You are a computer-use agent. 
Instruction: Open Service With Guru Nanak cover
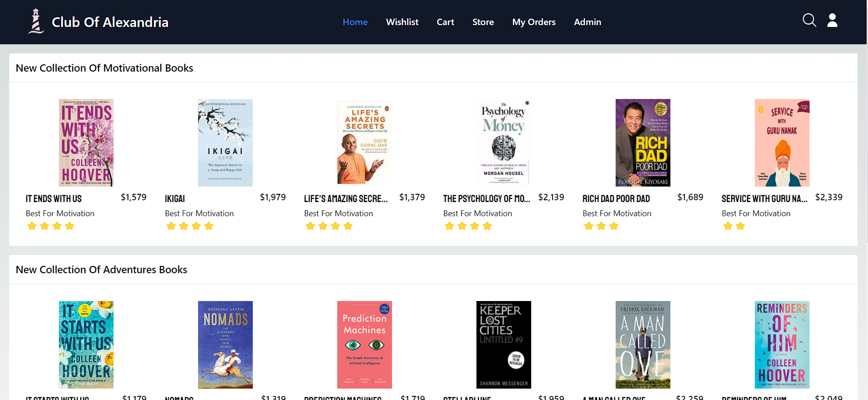point(782,143)
